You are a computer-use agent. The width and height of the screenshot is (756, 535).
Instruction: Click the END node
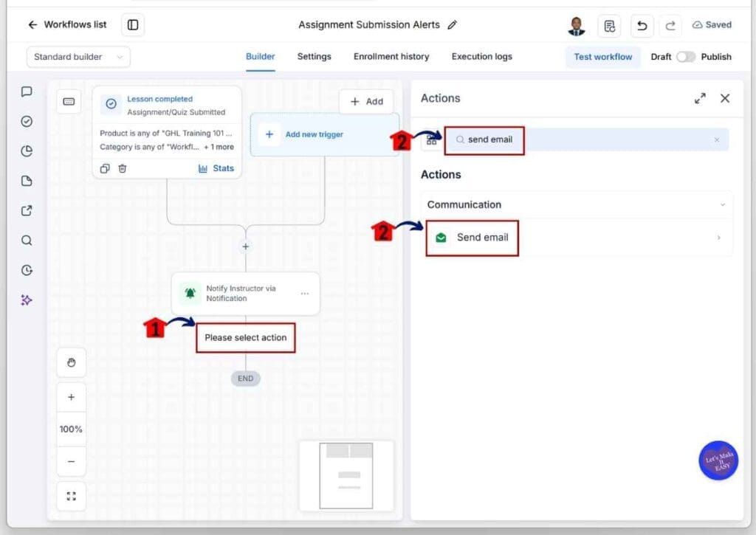coord(245,379)
